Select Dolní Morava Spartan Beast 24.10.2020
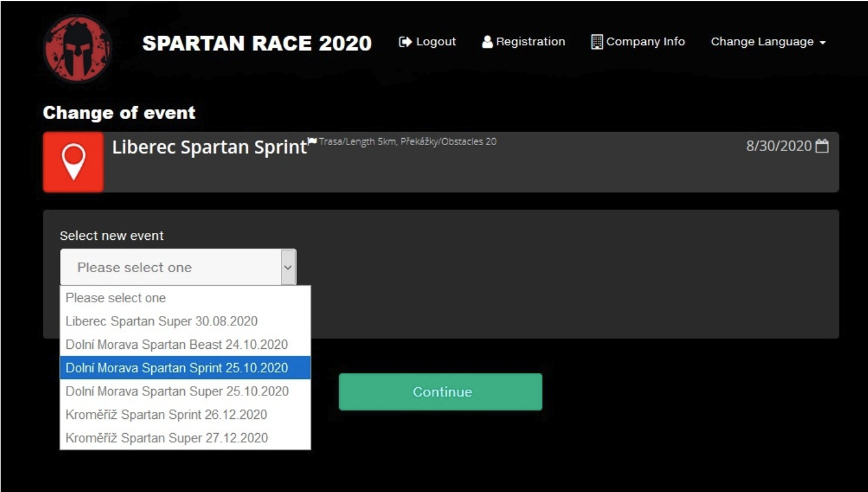The width and height of the screenshot is (868, 492). (x=177, y=345)
